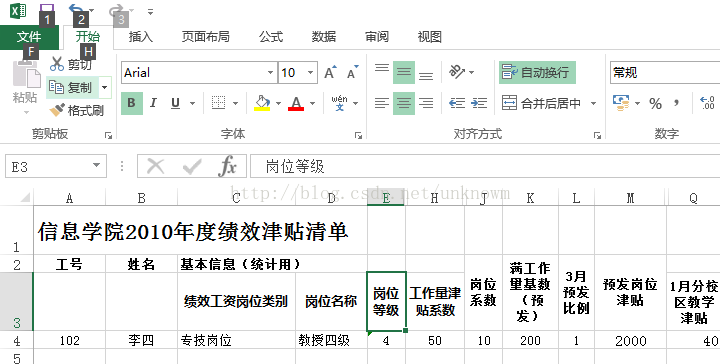
Task: Click the increase indent icon
Action: point(479,103)
